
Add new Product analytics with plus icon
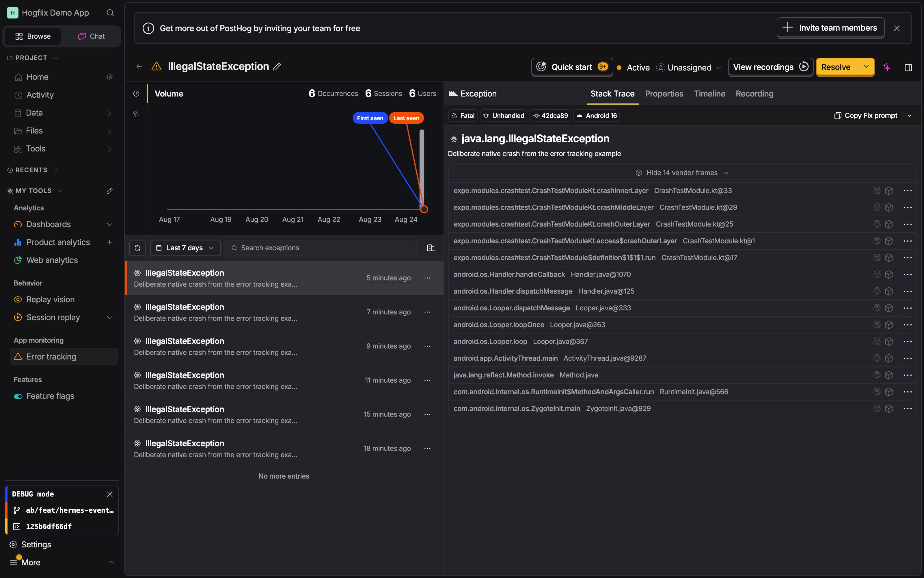[x=110, y=242]
